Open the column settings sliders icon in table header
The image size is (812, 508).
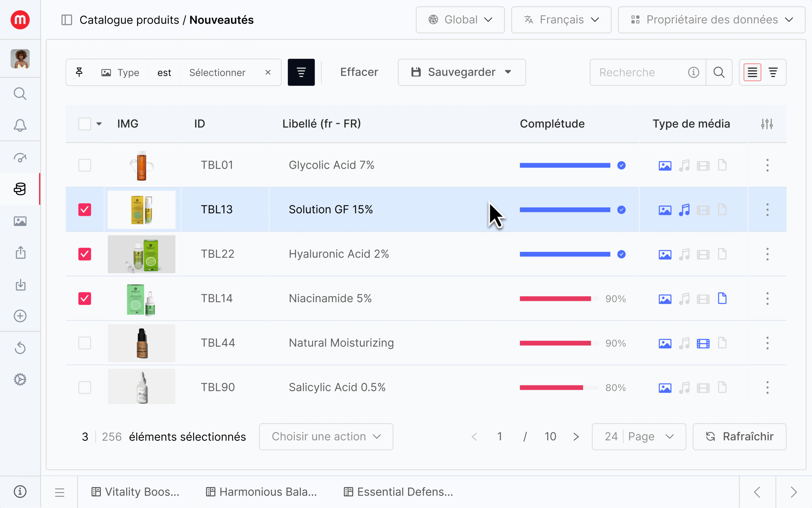tap(767, 124)
